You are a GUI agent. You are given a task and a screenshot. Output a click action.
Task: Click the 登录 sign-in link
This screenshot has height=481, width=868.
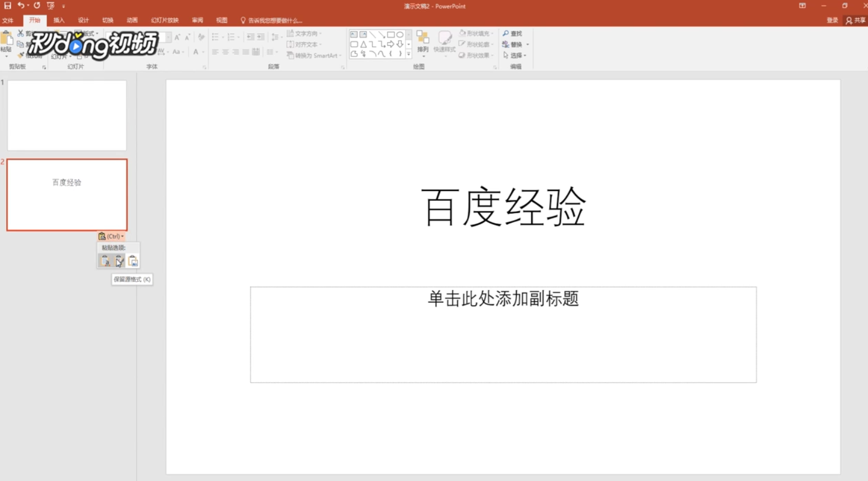click(x=832, y=20)
